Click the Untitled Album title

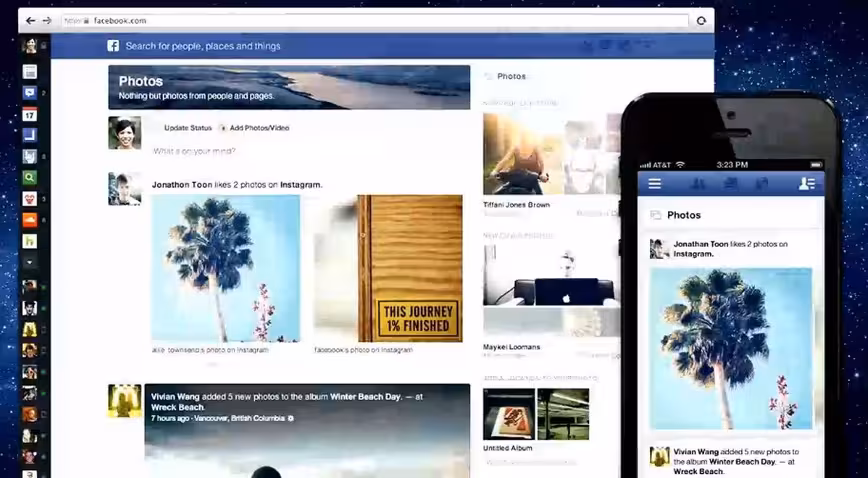pyautogui.click(x=508, y=448)
